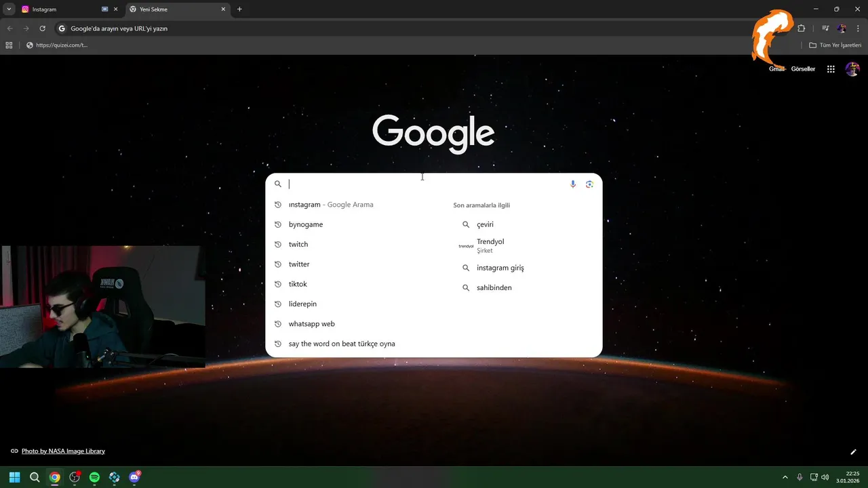Open the Görseller link
Viewport: 868px width, 488px height.
pos(803,69)
